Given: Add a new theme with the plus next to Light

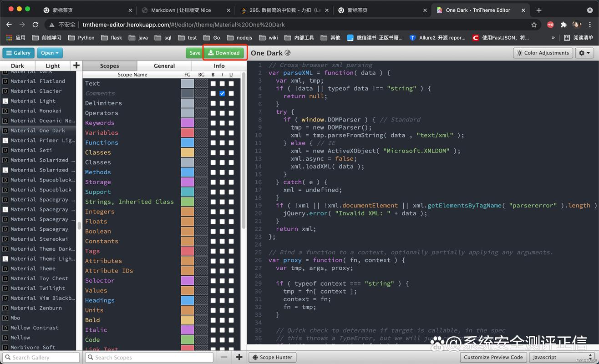Looking at the screenshot, I should [x=76, y=66].
